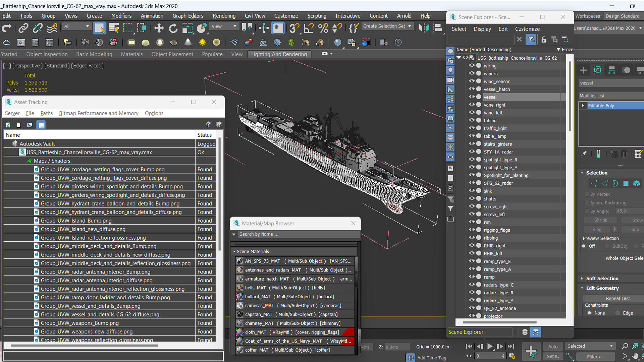Click the Set K. button
644x362 pixels.
coord(552,357)
